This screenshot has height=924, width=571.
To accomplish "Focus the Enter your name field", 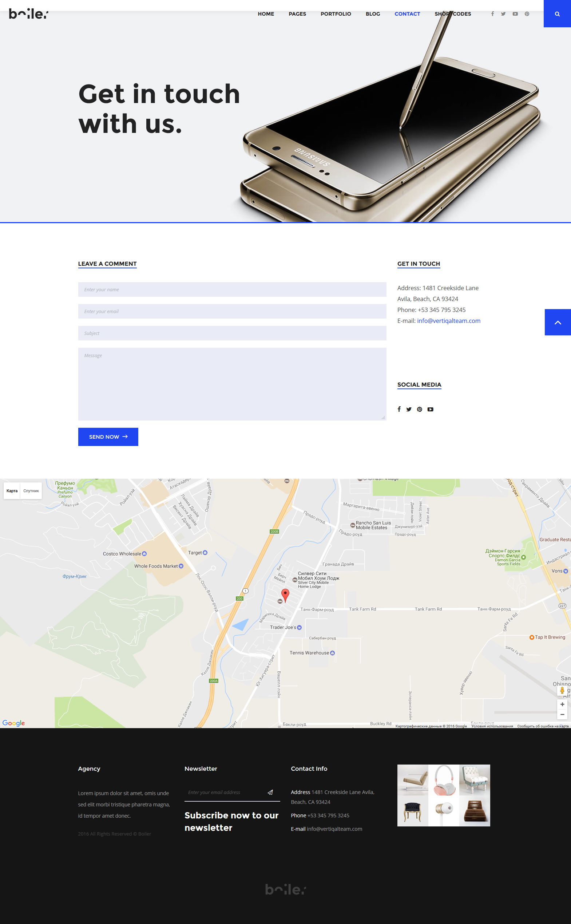I will point(232,289).
